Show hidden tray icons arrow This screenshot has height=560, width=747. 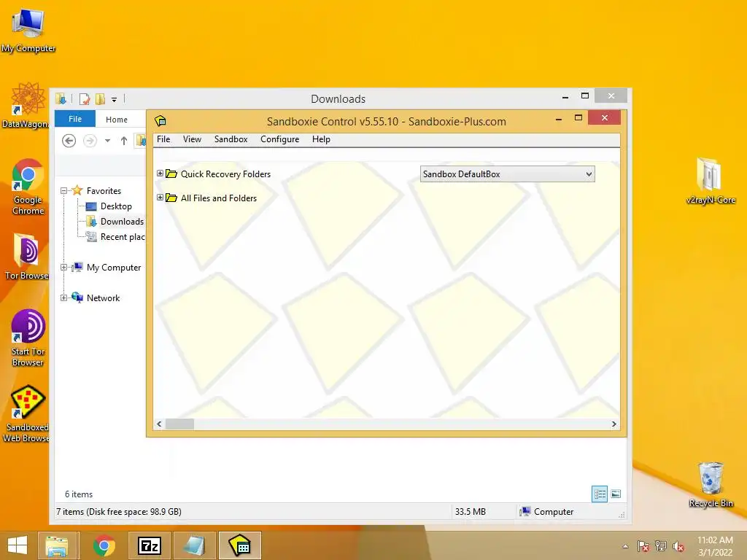[x=625, y=546]
